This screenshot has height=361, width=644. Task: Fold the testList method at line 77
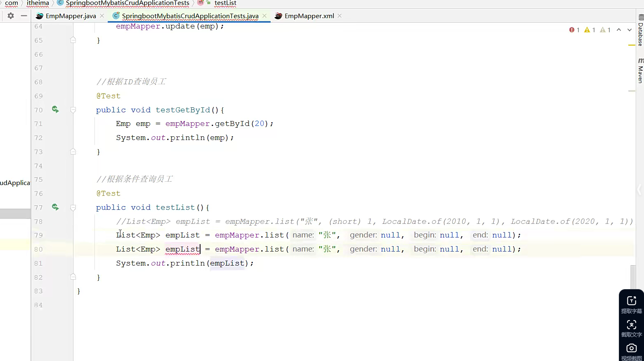pyautogui.click(x=73, y=207)
